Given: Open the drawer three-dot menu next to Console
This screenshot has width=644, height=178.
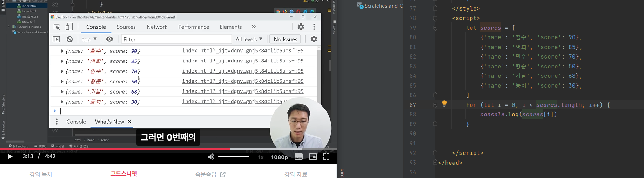Looking at the screenshot, I should click(56, 122).
